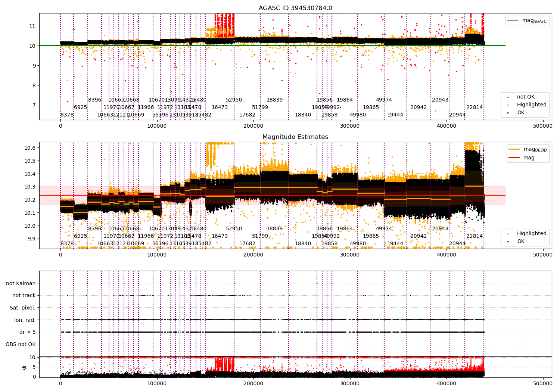Click OBSID label '6925' in top plot
Image resolution: width=560 pixels, height=392 pixels.
point(81,108)
